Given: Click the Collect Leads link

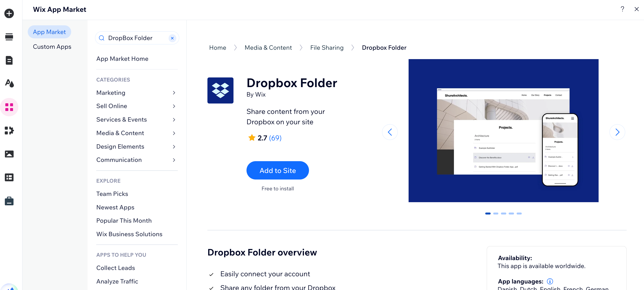Looking at the screenshot, I should click(x=115, y=268).
